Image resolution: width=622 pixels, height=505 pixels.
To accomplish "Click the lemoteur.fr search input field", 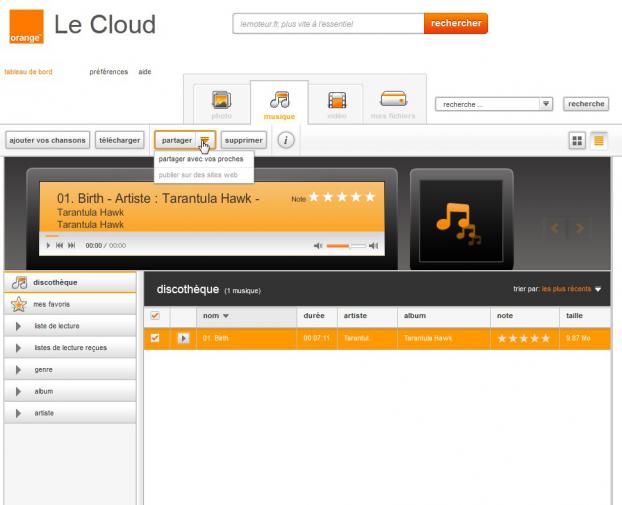I will (327, 23).
